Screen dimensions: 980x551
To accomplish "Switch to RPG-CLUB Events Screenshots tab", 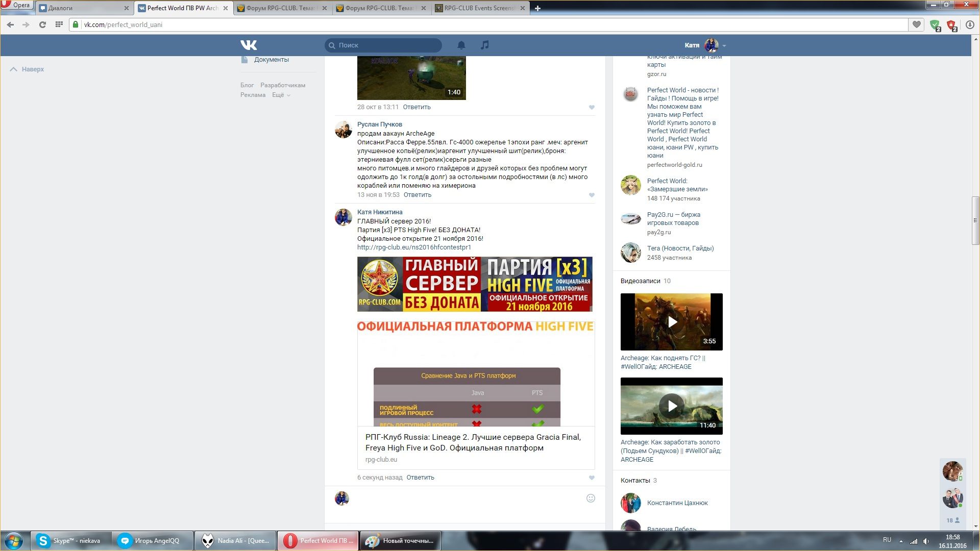I will point(481,8).
